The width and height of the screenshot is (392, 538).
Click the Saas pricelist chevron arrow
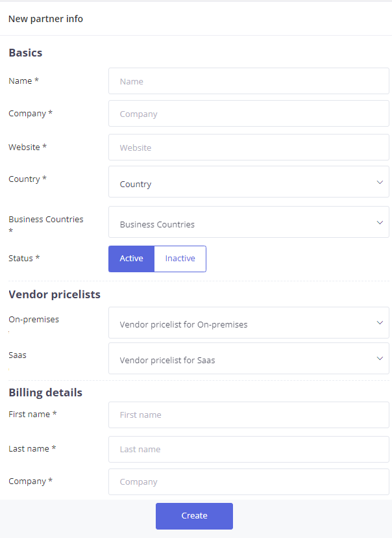coord(380,359)
